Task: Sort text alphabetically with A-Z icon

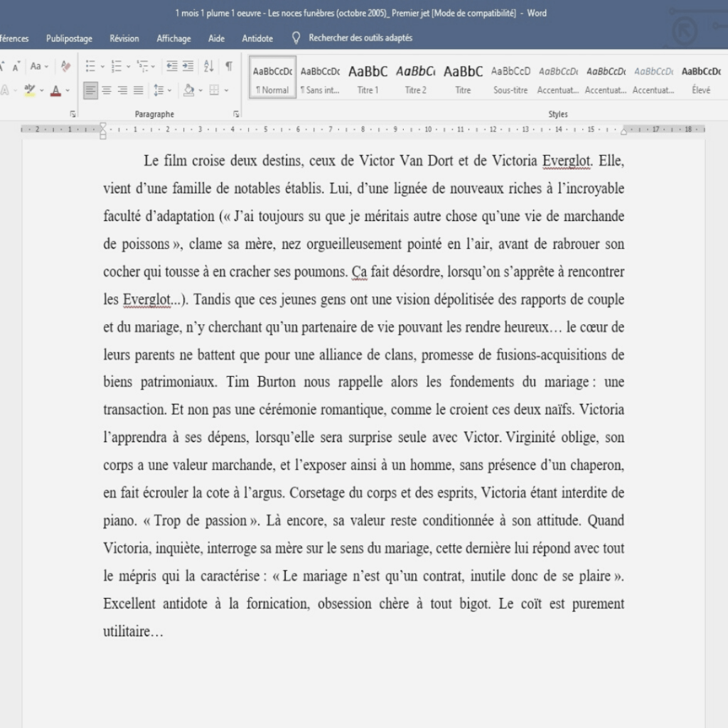Action: [x=208, y=66]
